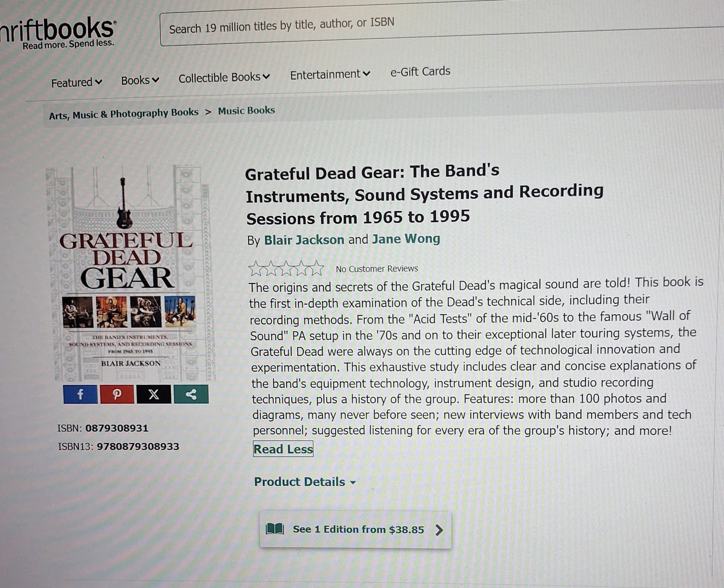Go to Music Books breadcrumb

click(x=247, y=111)
